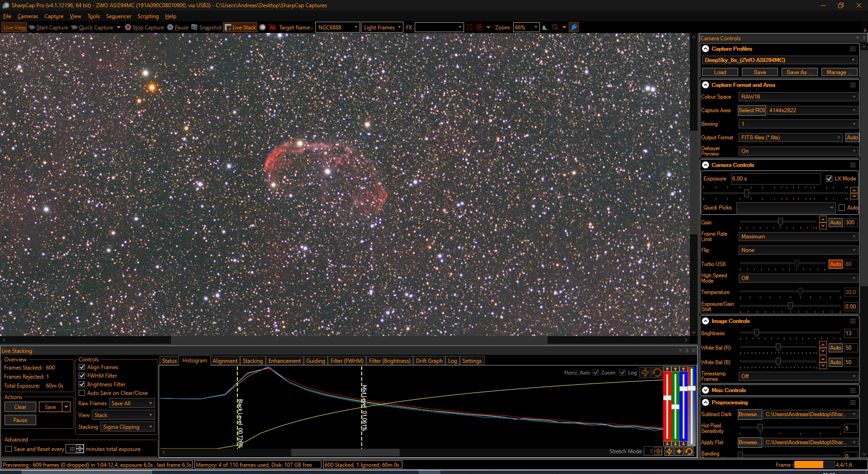Click the Select ROI button
Screen dimensions: 868x474
pos(751,110)
